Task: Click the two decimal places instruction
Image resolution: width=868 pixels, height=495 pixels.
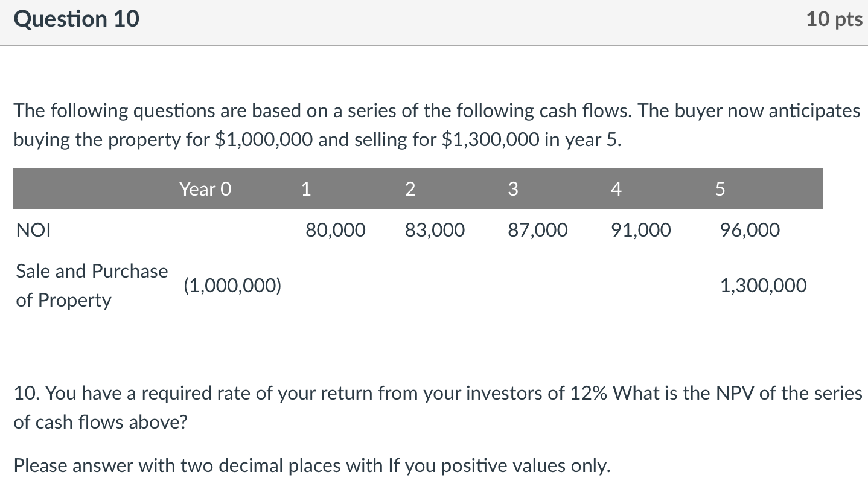Action: coord(311,466)
